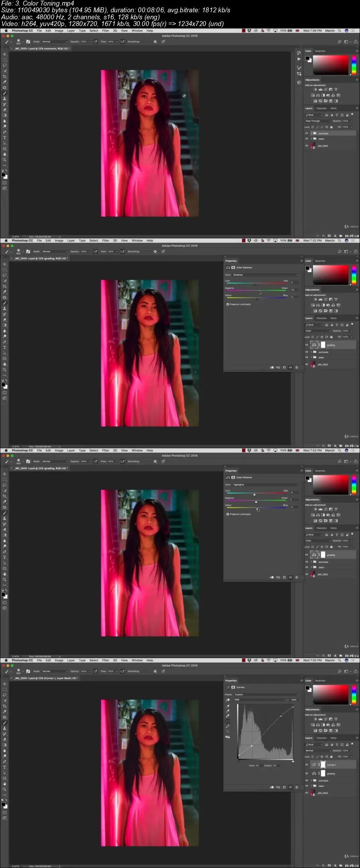360x868 pixels.
Task: Select the Move tool in 7:49 PM frame
Action: 5,54
